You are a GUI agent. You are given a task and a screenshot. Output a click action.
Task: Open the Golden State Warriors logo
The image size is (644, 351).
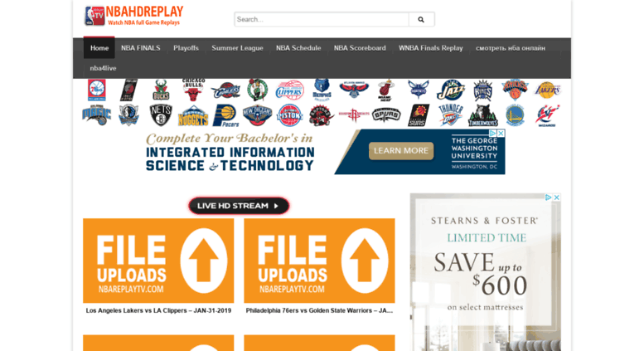515,115
